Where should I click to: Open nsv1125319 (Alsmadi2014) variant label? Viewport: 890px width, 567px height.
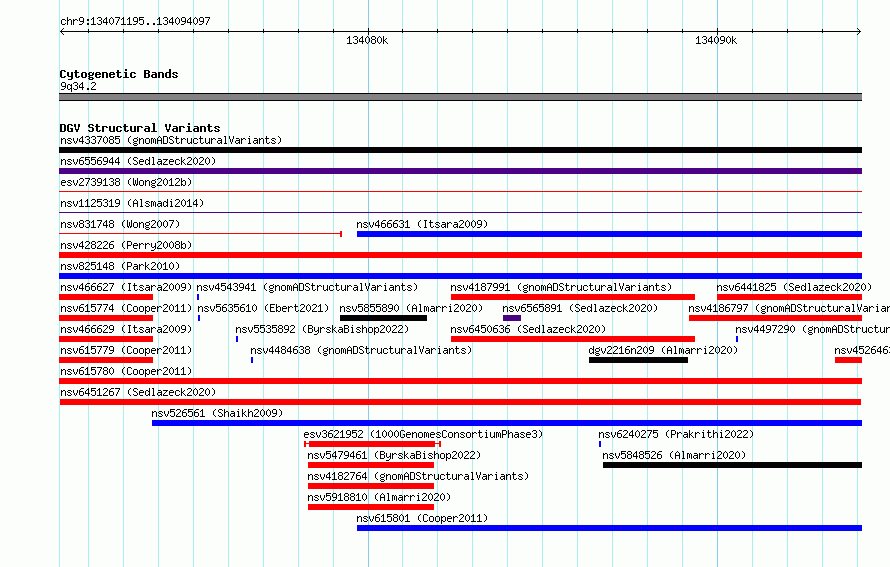132,203
